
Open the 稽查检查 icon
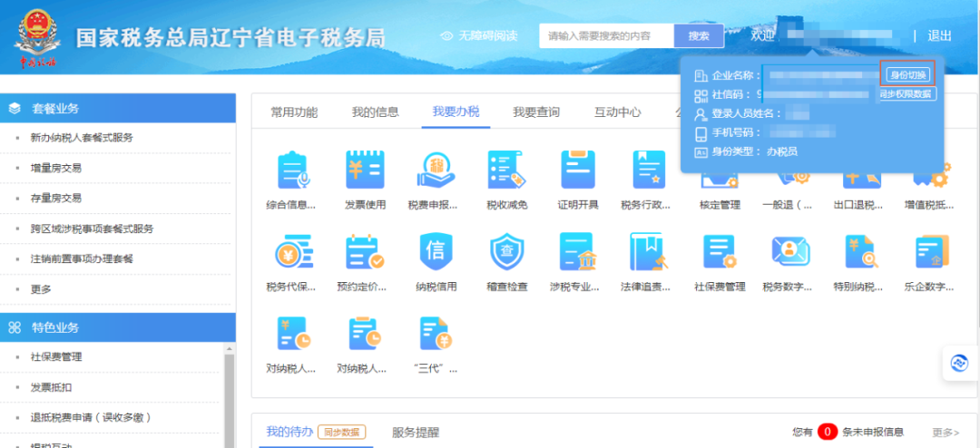(507, 254)
